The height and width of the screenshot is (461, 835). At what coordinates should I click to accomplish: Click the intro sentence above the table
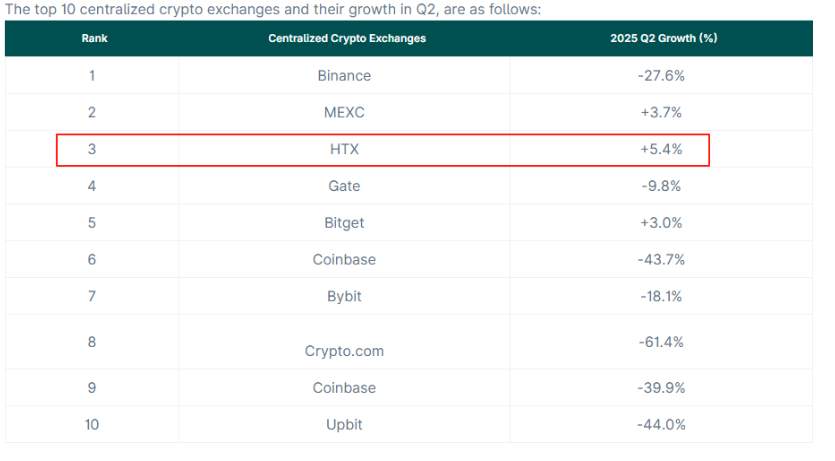pyautogui.click(x=273, y=10)
